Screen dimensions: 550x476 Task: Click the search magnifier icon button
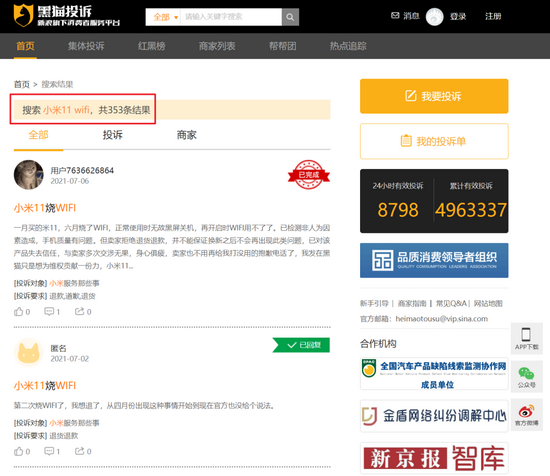[290, 17]
